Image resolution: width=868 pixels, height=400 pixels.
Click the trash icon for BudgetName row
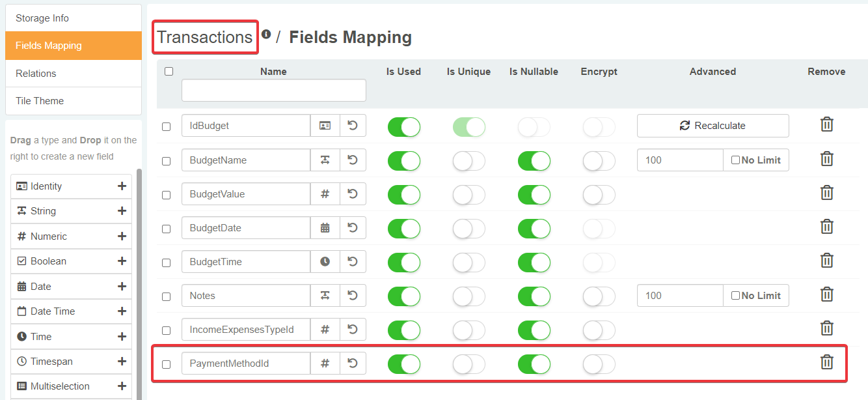click(x=826, y=159)
